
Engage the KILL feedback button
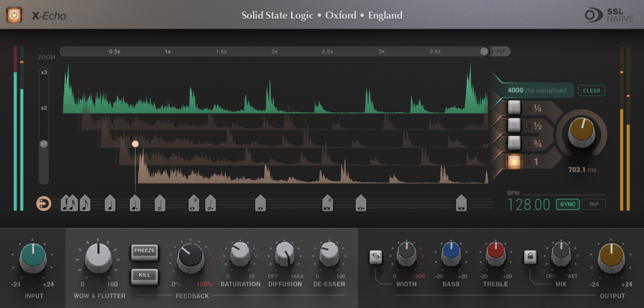144,276
